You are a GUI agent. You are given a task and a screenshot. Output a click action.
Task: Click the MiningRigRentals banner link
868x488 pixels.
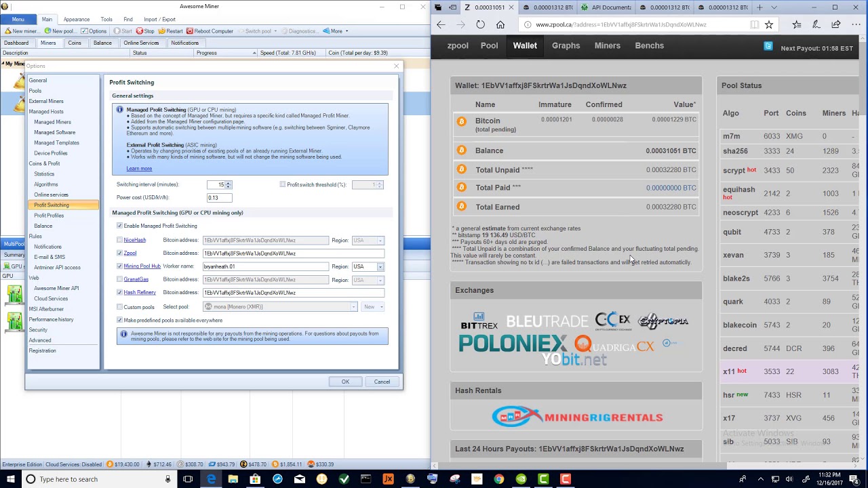pyautogui.click(x=577, y=416)
